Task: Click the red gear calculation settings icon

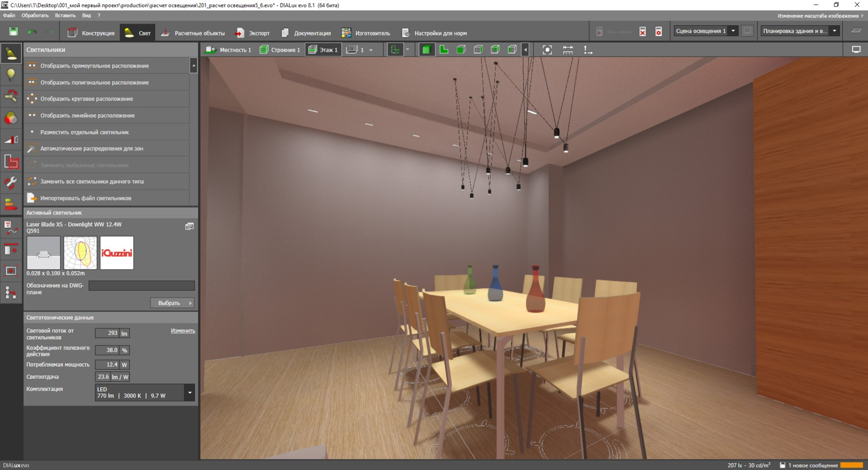Action: click(x=659, y=32)
